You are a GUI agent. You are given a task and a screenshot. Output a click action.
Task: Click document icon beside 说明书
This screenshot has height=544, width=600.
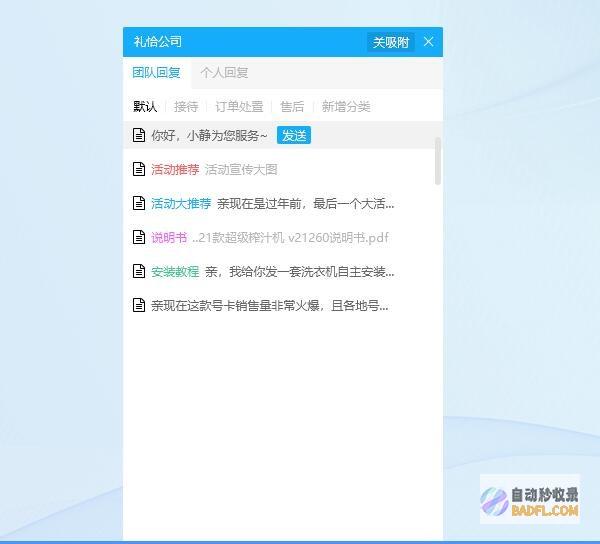pos(139,237)
